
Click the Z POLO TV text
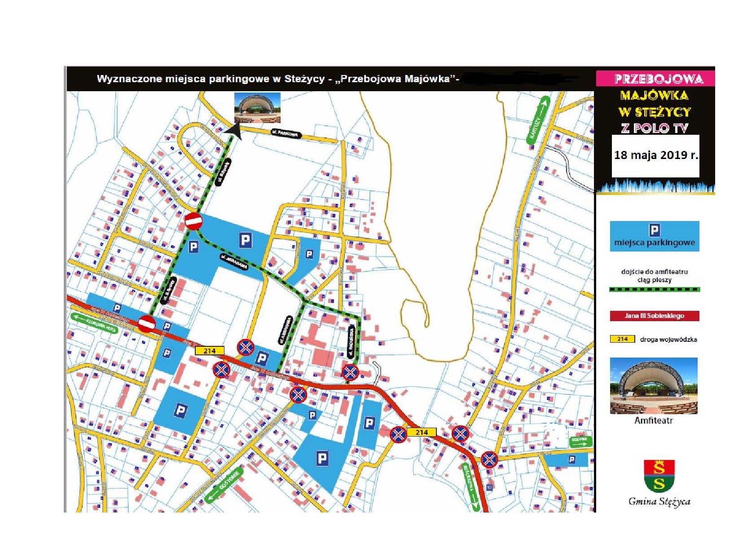(x=655, y=128)
